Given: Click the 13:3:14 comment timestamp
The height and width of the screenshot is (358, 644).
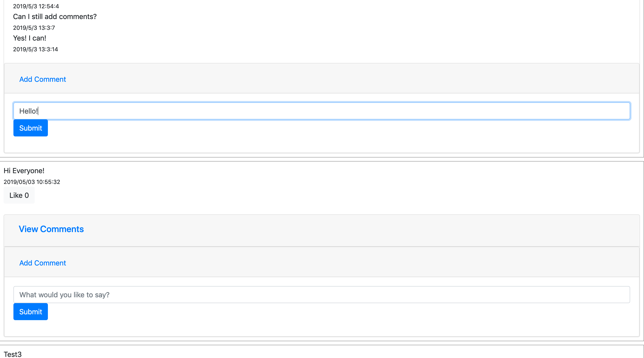Looking at the screenshot, I should (36, 49).
